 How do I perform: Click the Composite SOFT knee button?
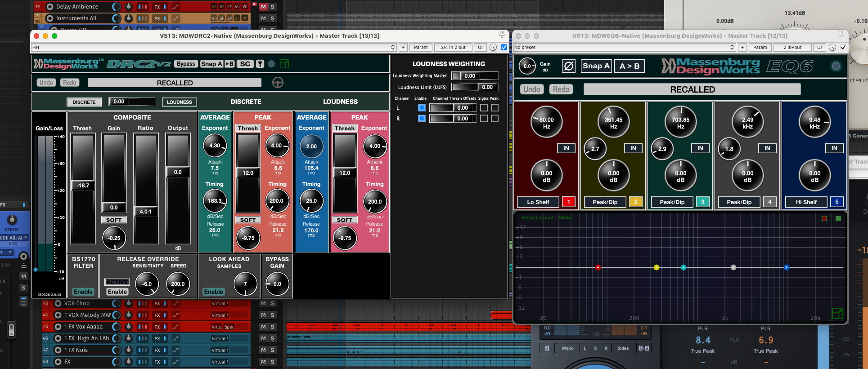coord(114,220)
